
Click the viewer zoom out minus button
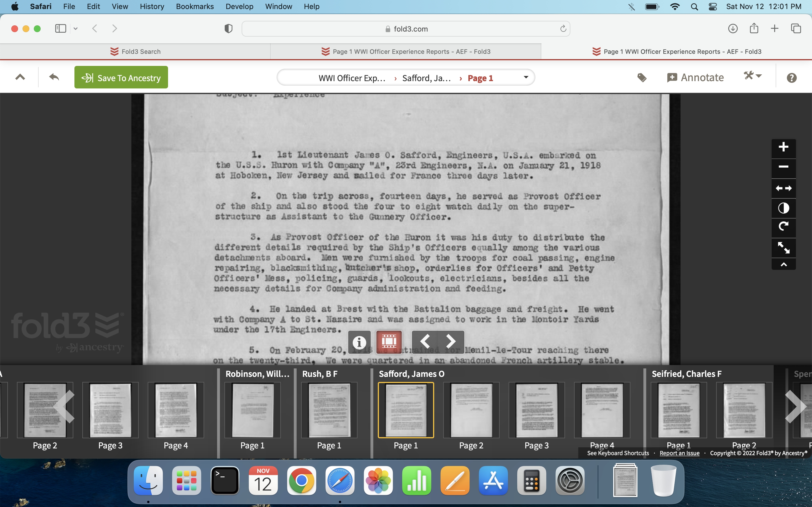(783, 167)
